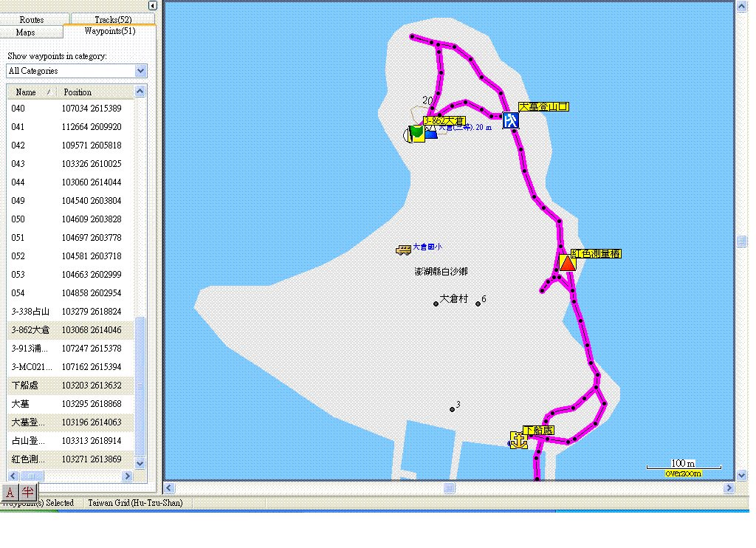Select waypoint 052 in the list

[x=70, y=256]
